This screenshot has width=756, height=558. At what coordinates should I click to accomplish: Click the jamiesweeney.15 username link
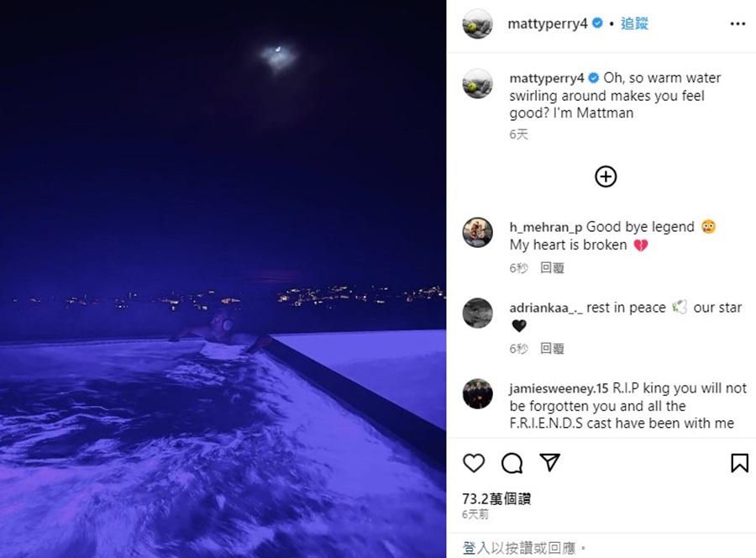point(559,388)
